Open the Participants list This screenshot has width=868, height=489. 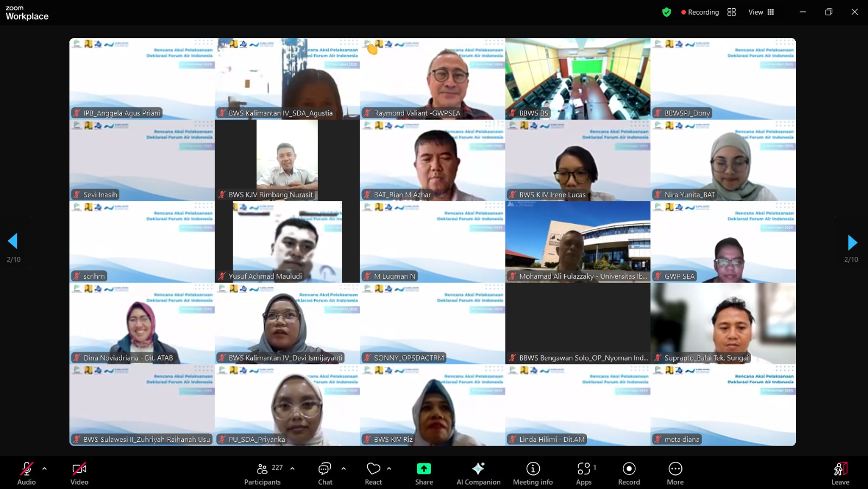pos(263,473)
